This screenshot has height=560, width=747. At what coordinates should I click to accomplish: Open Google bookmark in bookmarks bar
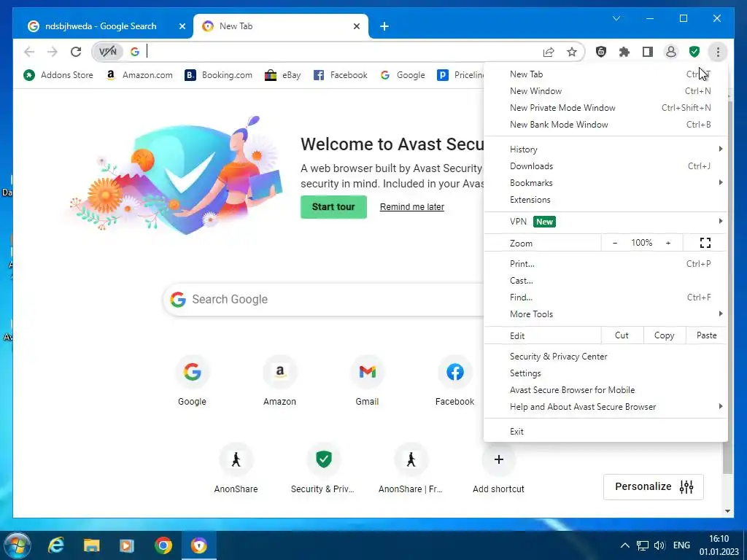point(403,75)
